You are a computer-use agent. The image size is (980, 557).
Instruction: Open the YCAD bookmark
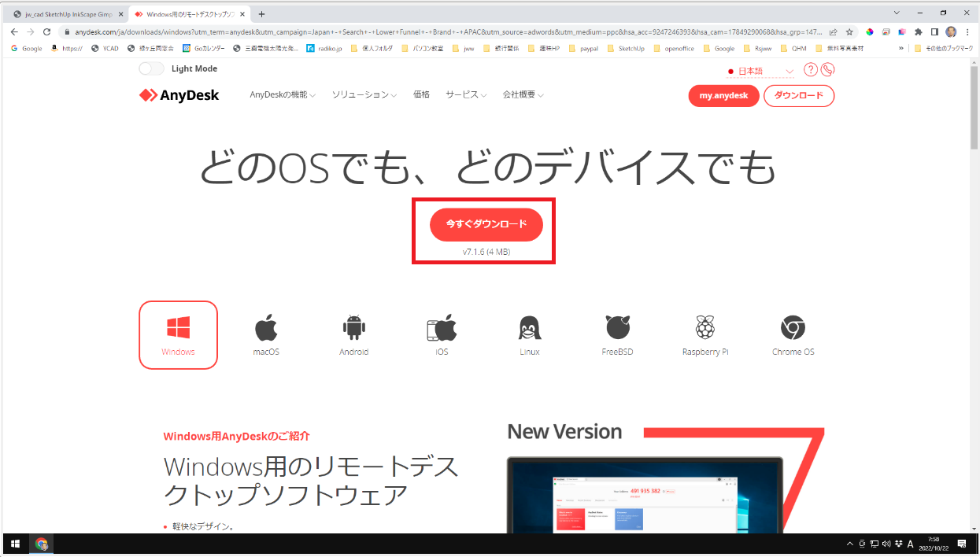coord(104,48)
